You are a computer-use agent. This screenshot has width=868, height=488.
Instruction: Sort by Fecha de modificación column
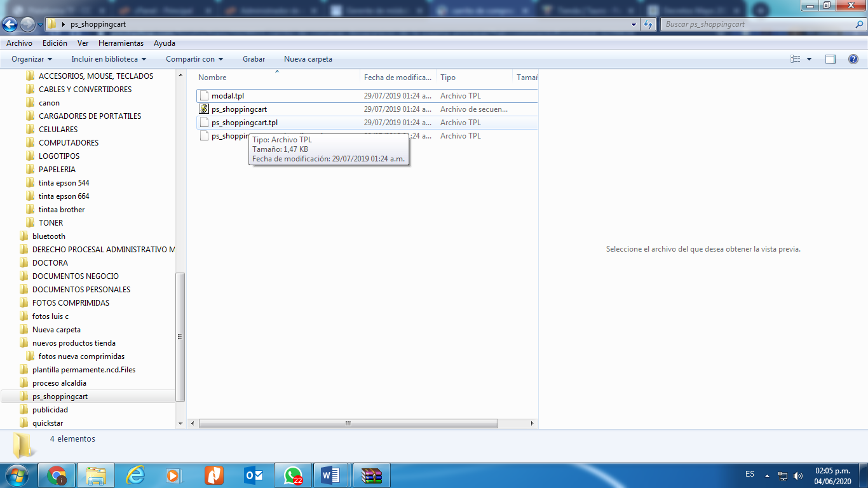pos(398,78)
